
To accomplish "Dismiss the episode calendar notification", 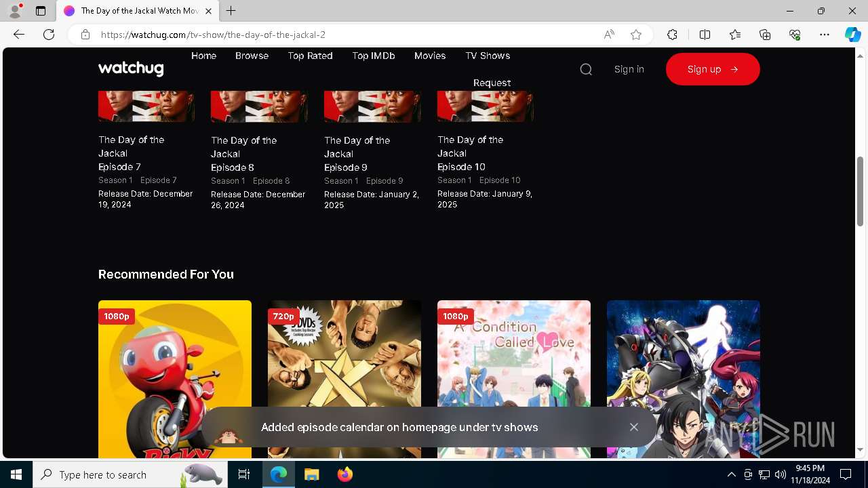I will pyautogui.click(x=633, y=427).
